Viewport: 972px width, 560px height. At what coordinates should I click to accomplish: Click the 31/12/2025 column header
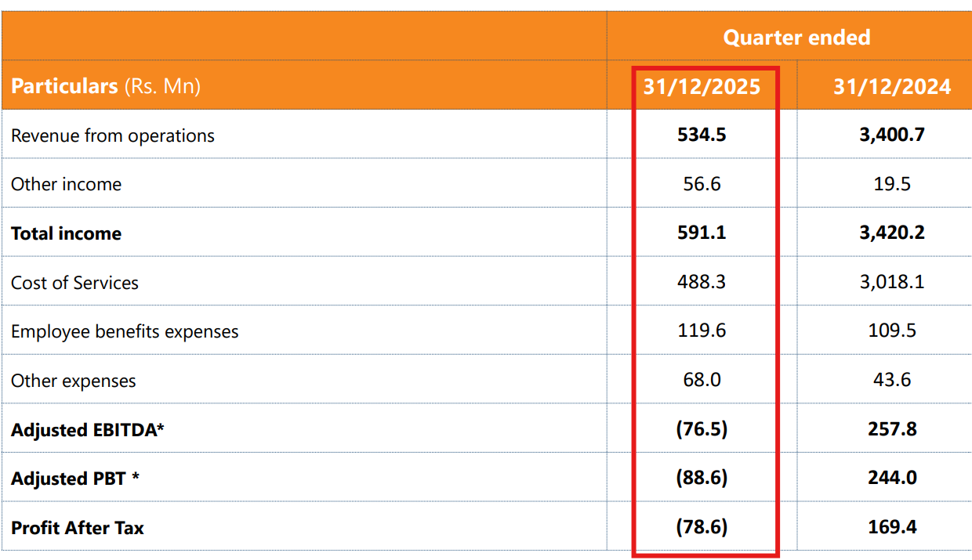click(x=702, y=86)
